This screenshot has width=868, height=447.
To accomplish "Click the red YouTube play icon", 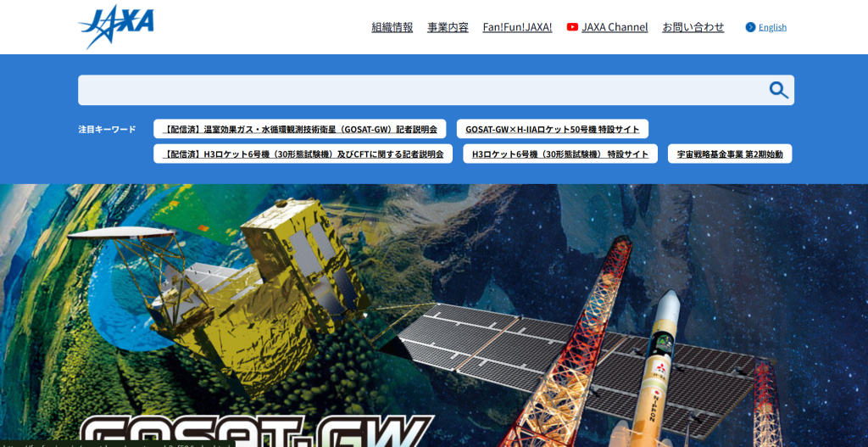I will coord(572,27).
